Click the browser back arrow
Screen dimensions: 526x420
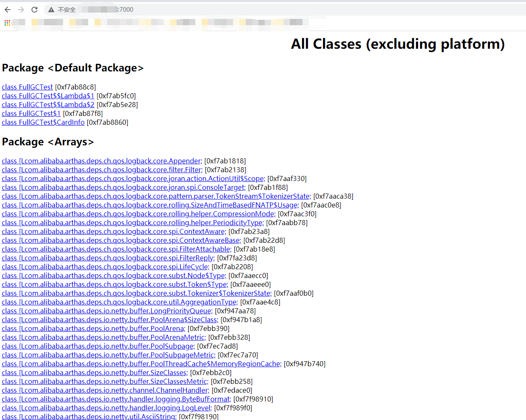(8, 10)
